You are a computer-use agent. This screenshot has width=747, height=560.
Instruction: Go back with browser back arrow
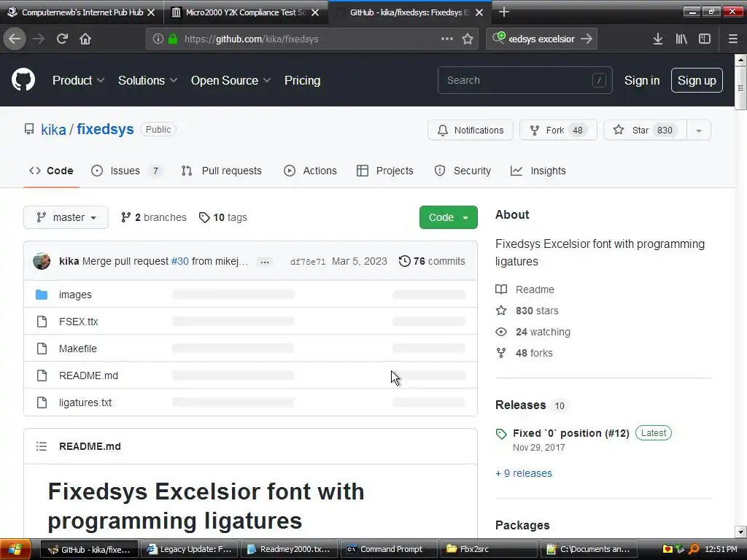point(15,39)
